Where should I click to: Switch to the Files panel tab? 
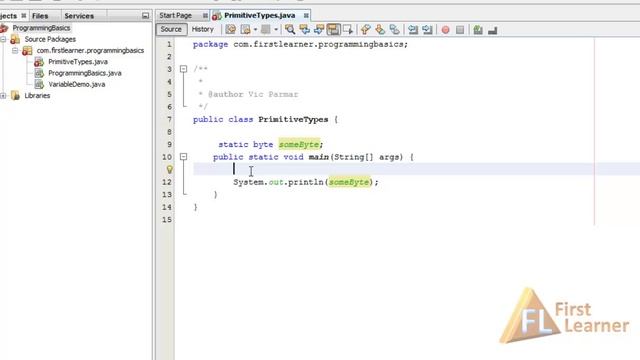click(x=40, y=16)
